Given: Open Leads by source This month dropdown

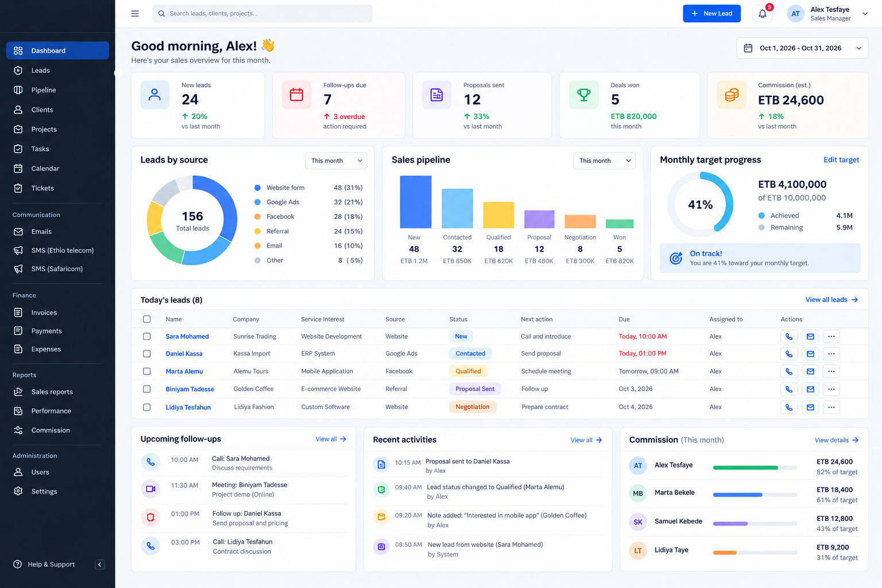Looking at the screenshot, I should click(336, 161).
